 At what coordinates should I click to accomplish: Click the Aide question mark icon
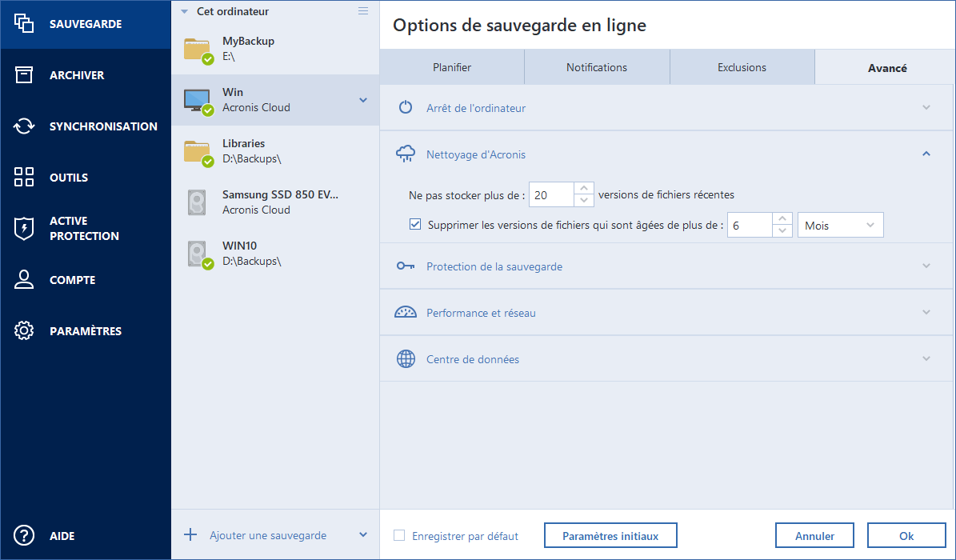click(x=24, y=535)
